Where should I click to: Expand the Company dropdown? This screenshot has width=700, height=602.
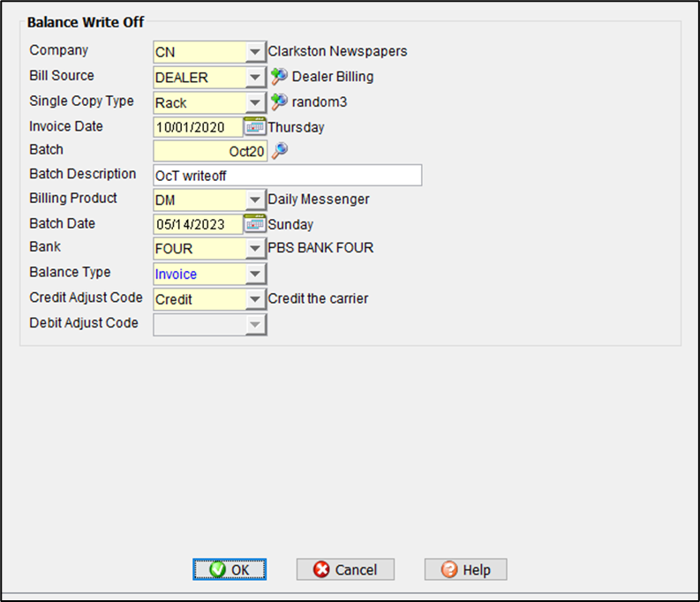[x=255, y=52]
